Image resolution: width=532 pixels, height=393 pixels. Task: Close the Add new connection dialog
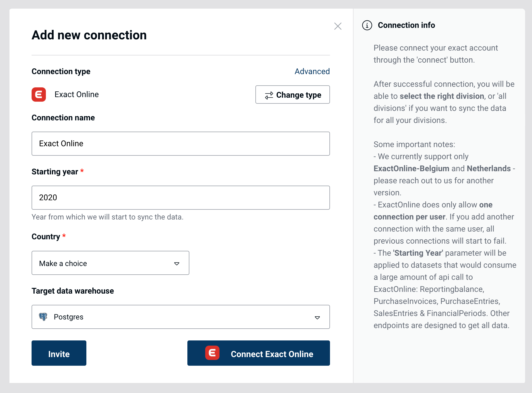pyautogui.click(x=338, y=26)
